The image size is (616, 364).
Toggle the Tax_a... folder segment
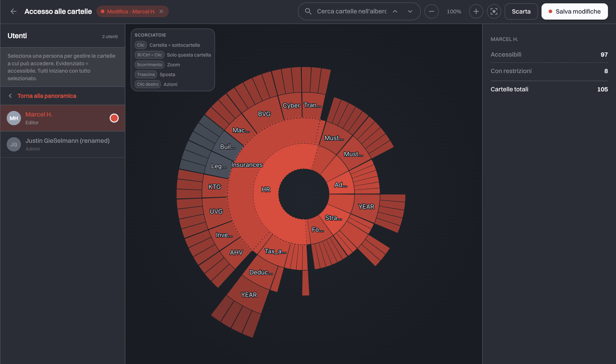click(x=275, y=251)
